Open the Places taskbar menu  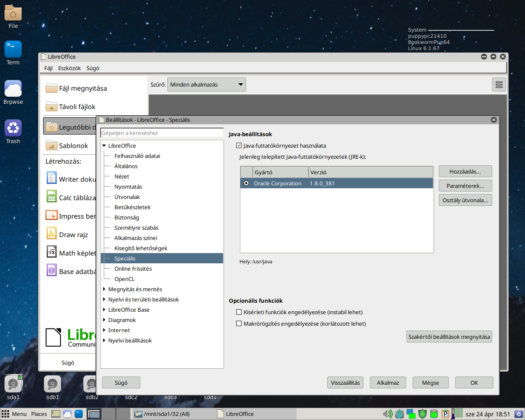point(39,414)
